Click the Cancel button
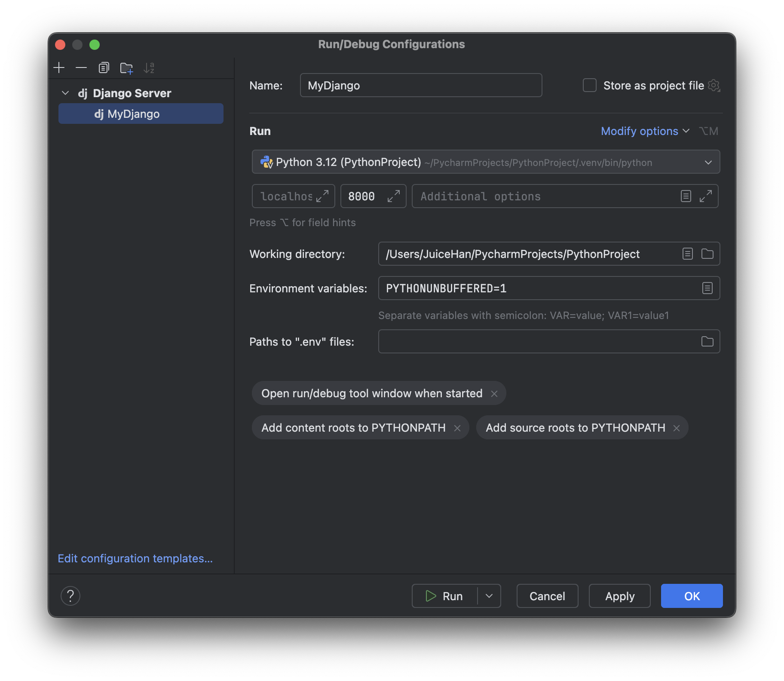Viewport: 784px width, 681px height. (547, 596)
